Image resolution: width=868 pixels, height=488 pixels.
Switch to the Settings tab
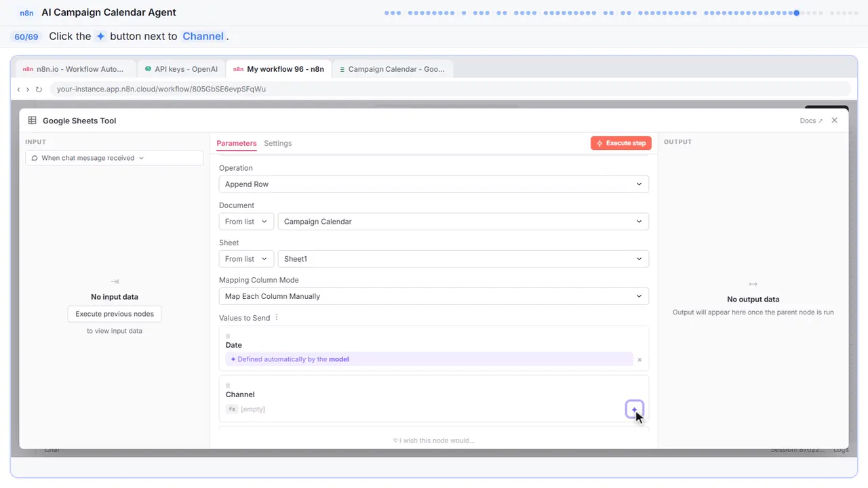[278, 144]
